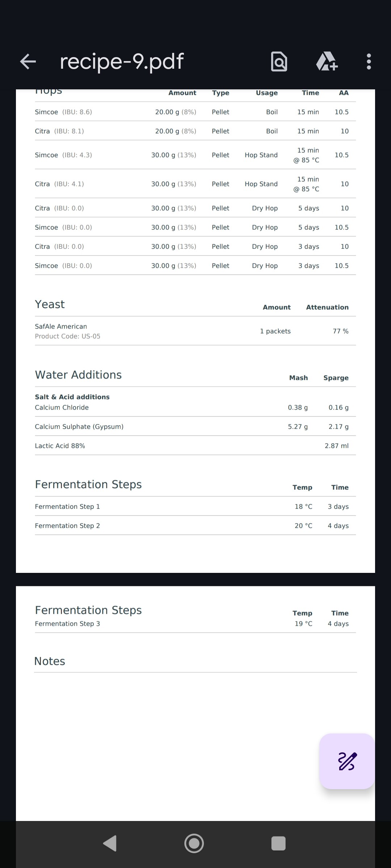Tap the Hops table AA column header
The width and height of the screenshot is (391, 868).
tap(344, 93)
